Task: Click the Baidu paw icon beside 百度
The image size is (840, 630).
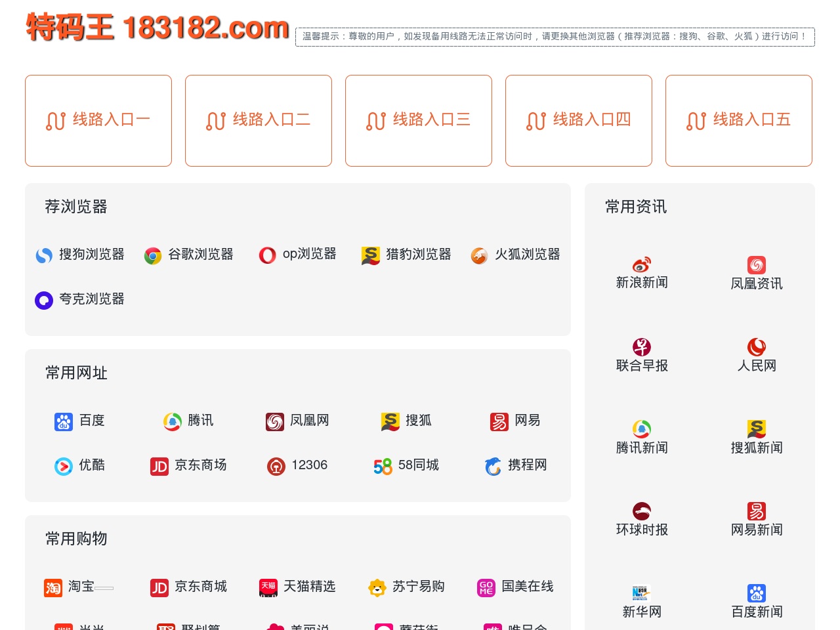Action: click(x=64, y=421)
